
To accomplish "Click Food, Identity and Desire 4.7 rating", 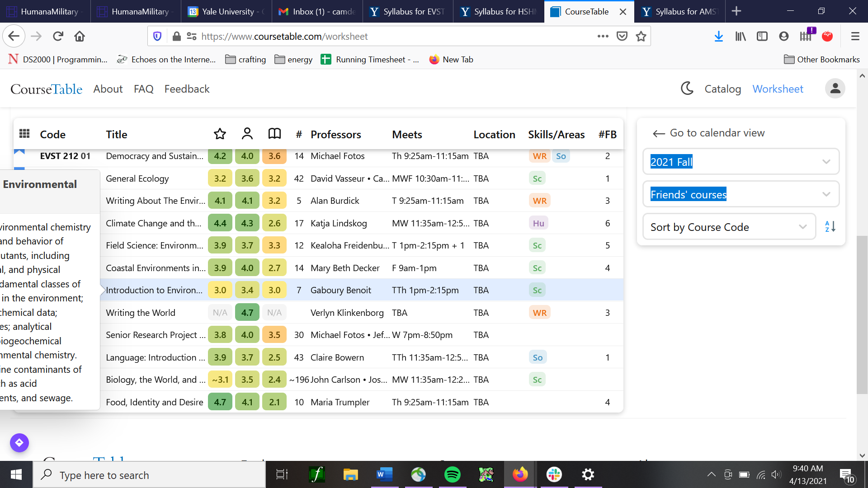I will pos(220,402).
